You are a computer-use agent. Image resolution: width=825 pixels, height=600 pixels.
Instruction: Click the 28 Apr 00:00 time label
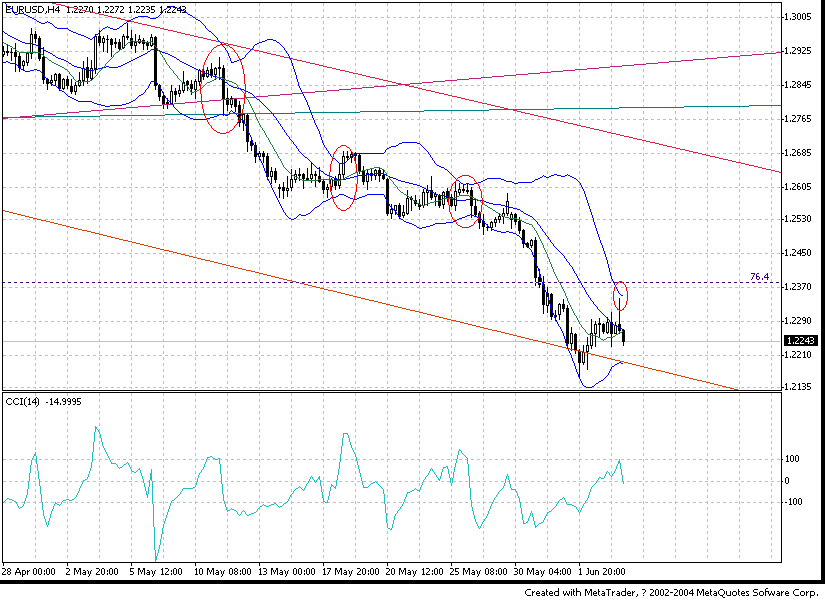[x=28, y=572]
